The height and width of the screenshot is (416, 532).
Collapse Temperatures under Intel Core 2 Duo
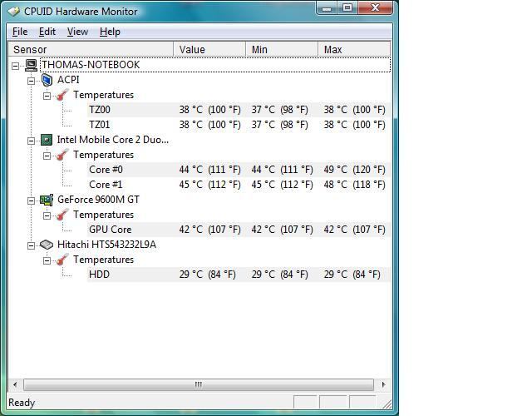pos(47,156)
